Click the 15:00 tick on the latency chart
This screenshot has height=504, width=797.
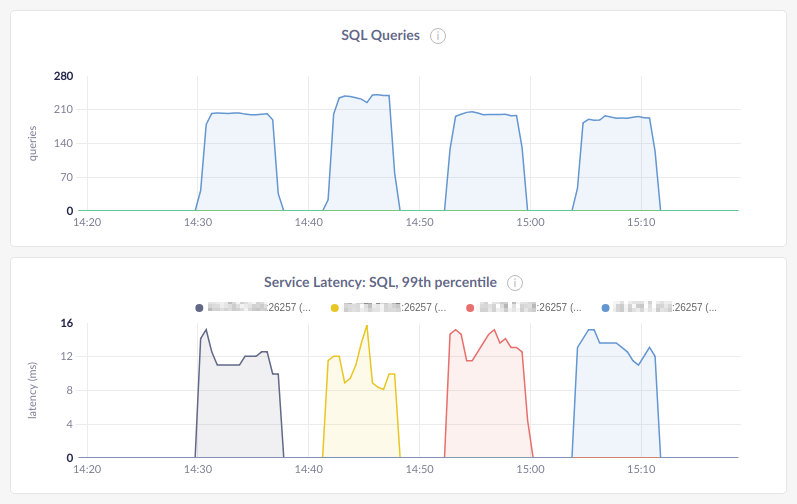[x=530, y=469]
